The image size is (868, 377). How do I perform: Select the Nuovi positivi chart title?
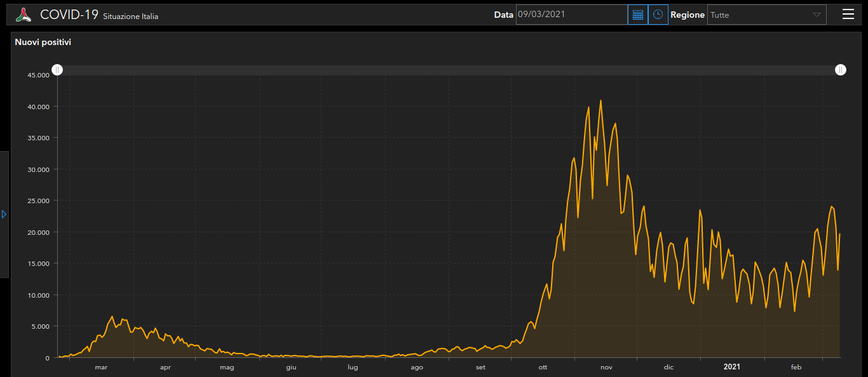click(43, 43)
